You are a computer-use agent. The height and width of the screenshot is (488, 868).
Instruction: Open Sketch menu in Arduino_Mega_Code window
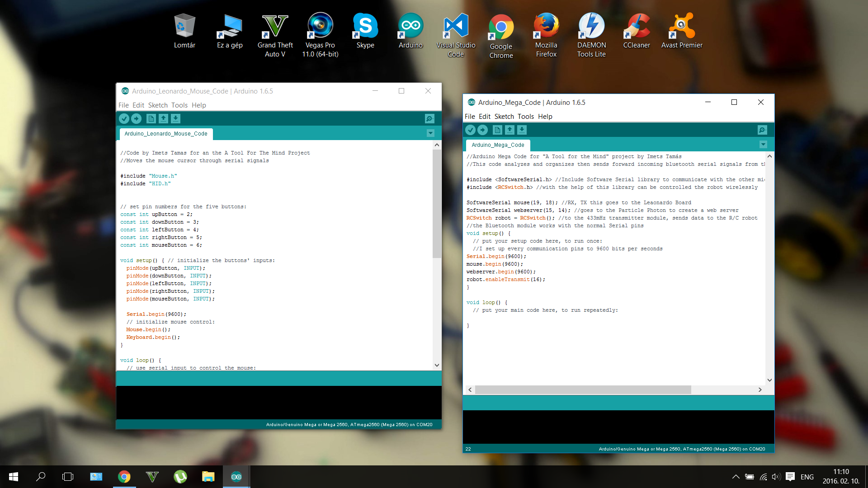(x=504, y=117)
